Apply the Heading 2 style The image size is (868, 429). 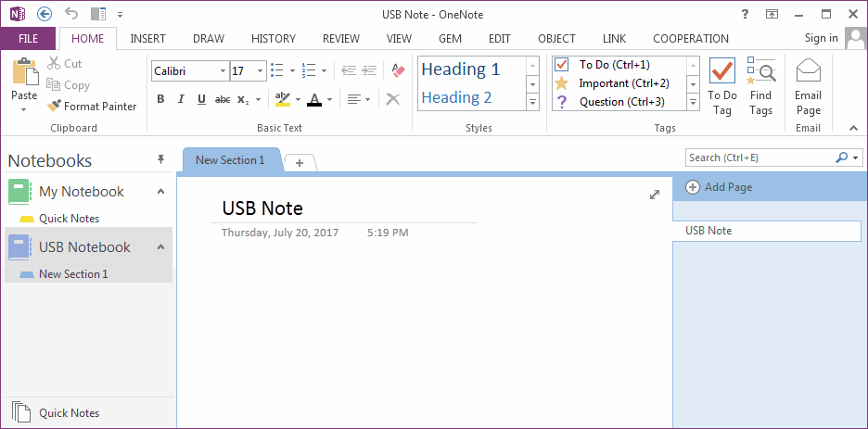(456, 97)
